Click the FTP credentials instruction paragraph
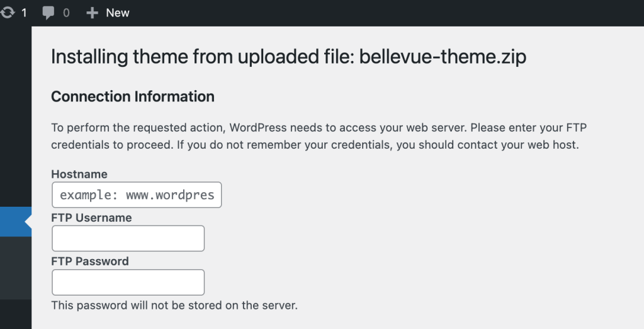The height and width of the screenshot is (329, 644). pos(315,136)
